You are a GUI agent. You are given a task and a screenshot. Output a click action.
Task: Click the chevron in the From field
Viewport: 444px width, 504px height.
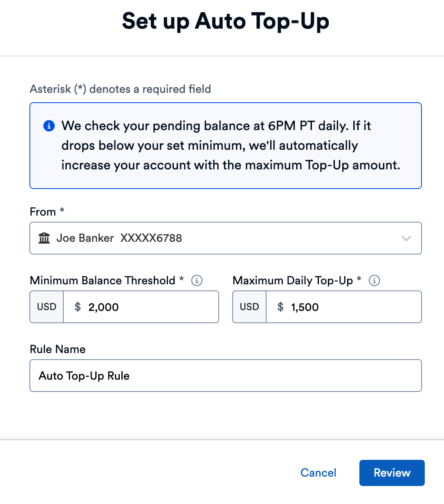tap(406, 238)
